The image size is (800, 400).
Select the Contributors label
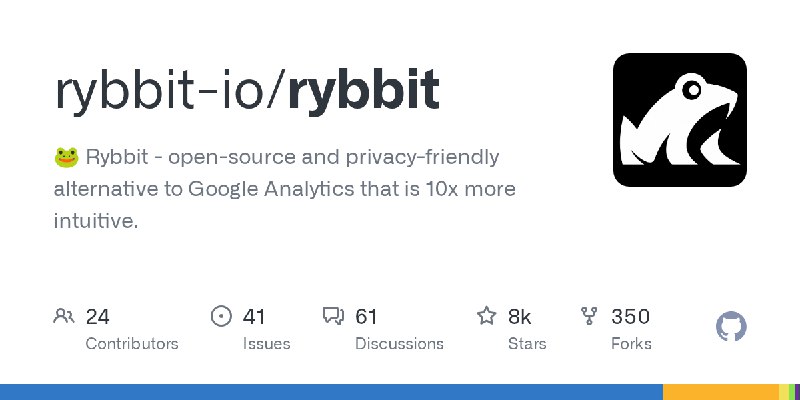click(x=132, y=343)
